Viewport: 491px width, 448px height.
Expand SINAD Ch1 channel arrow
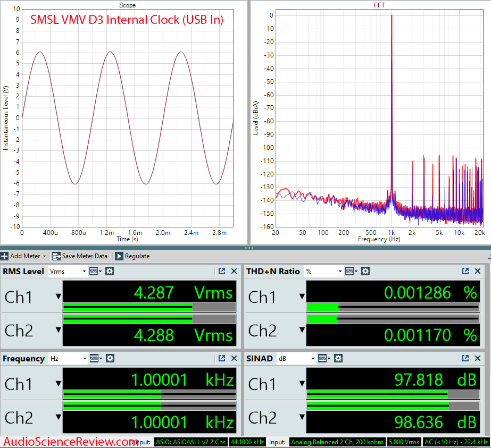(302, 383)
